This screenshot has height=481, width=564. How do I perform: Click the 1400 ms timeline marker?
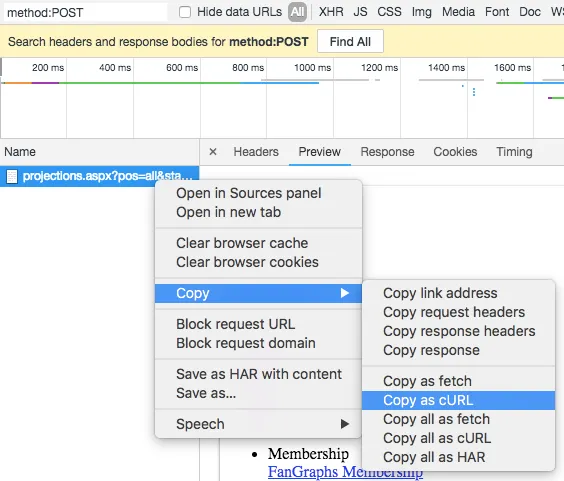pos(446,68)
